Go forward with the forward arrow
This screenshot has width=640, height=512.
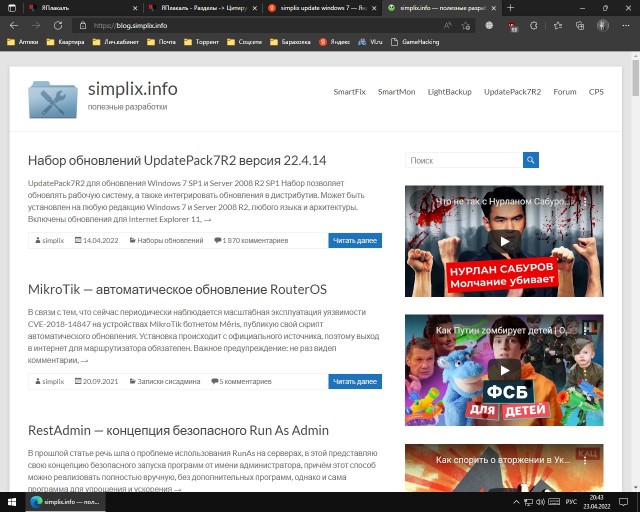[x=36, y=26]
